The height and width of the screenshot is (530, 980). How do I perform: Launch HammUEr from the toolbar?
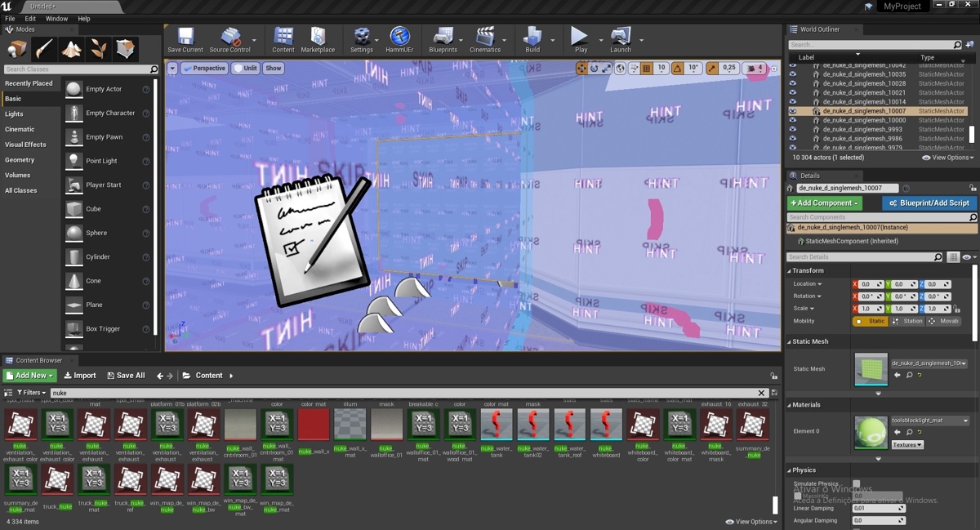400,37
